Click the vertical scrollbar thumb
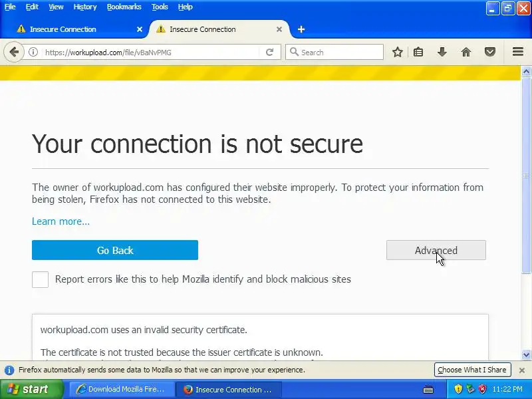The image size is (532, 399). pos(526,175)
